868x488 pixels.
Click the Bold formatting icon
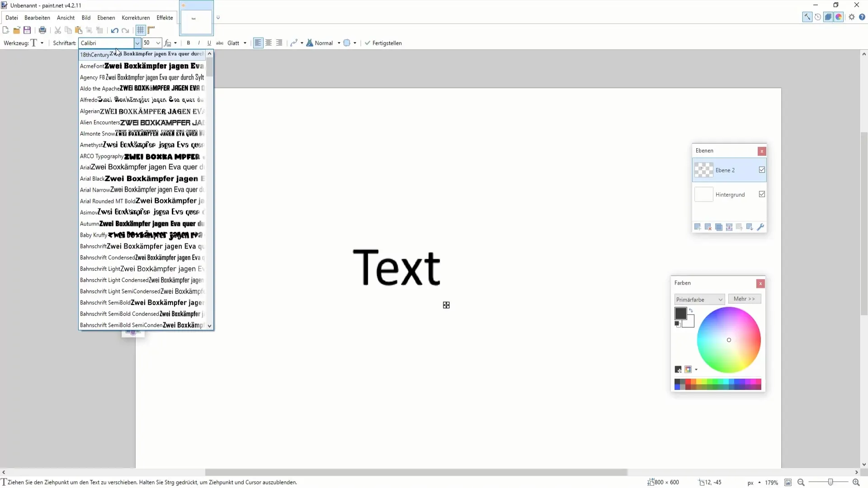tap(189, 43)
